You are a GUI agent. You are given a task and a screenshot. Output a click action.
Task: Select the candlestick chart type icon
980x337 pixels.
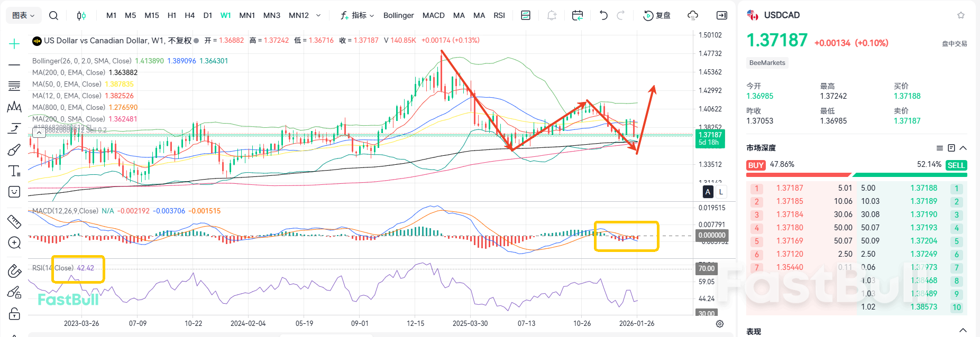coord(81,15)
